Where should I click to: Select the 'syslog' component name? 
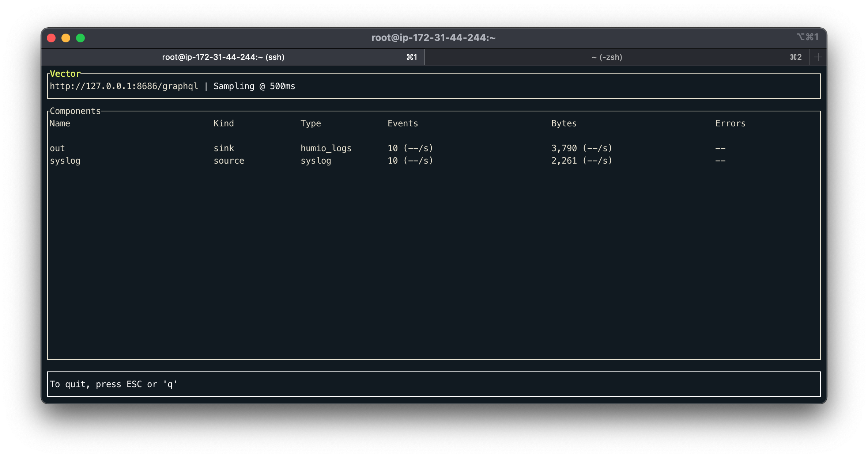click(65, 161)
